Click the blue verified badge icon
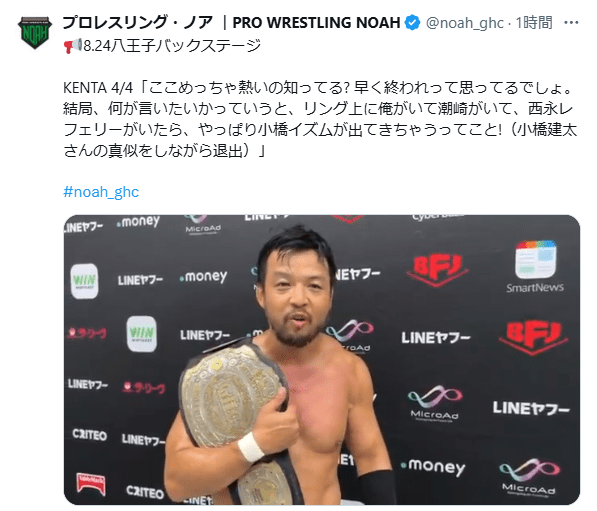This screenshot has width=597, height=511. pyautogui.click(x=412, y=23)
